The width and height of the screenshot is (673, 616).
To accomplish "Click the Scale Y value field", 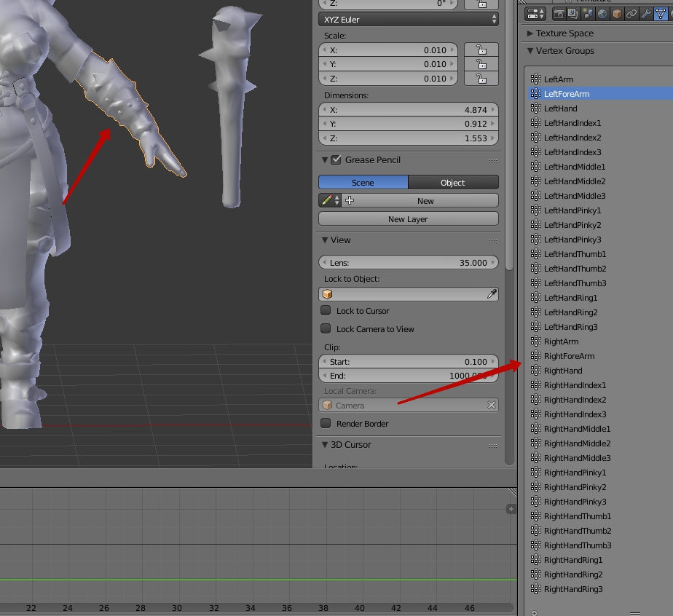I will (x=388, y=64).
